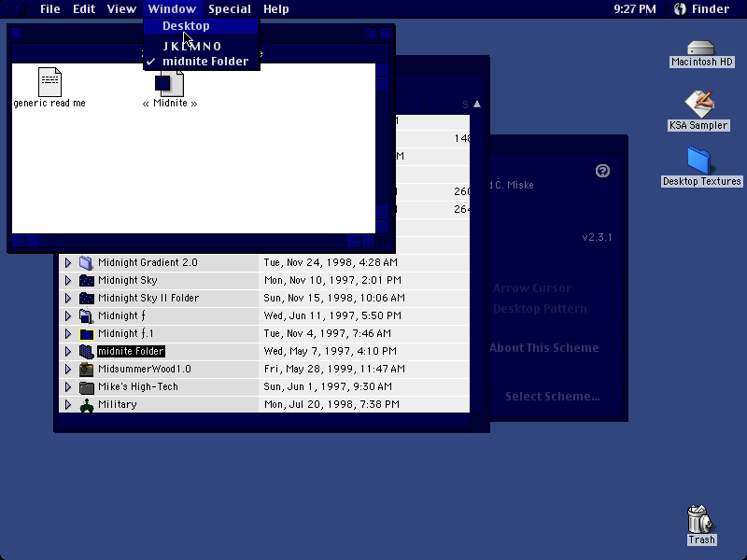Viewport: 747px width, 560px height.
Task: Open the File menu
Action: point(50,9)
